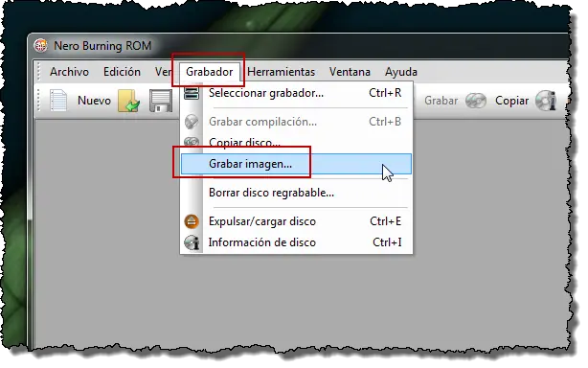Click the floppy disk save icon
This screenshot has width=588, height=368.
161,101
